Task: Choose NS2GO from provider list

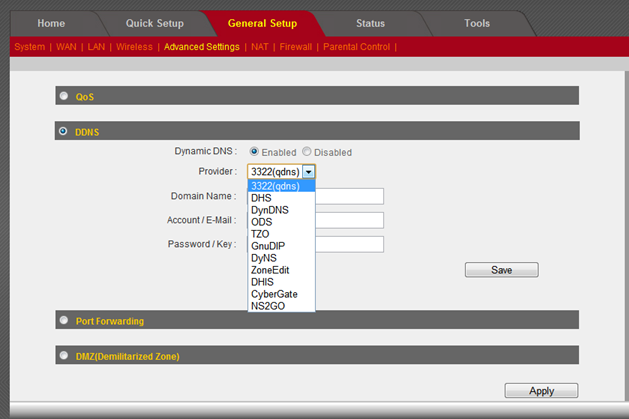Action: pos(281,306)
